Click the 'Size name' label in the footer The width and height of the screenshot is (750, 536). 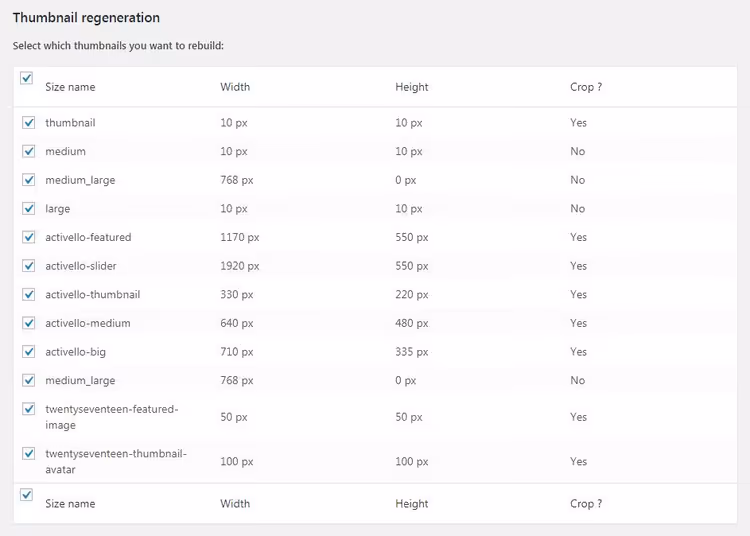tap(70, 503)
